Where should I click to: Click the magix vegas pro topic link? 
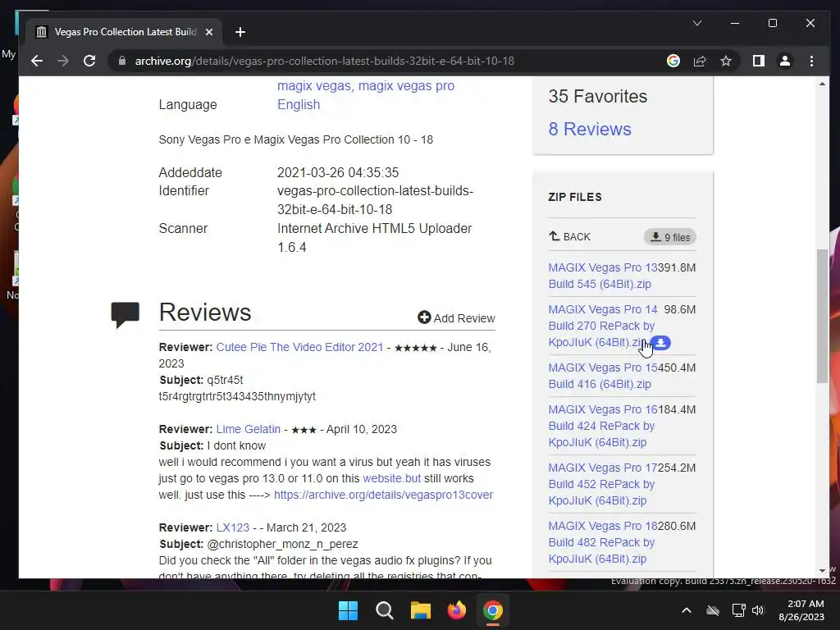coord(406,85)
